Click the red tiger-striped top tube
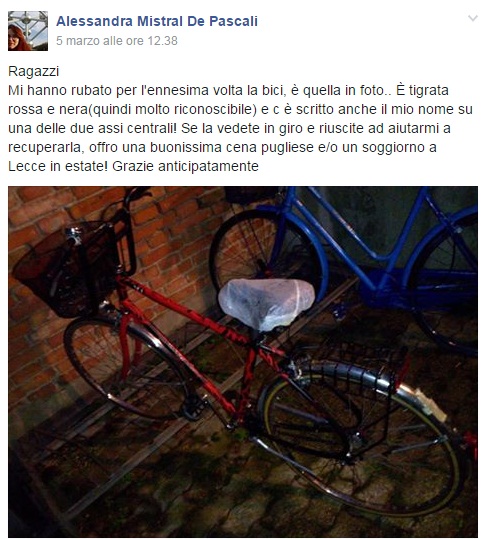Viewport: 487px width, 539px height. [186, 311]
